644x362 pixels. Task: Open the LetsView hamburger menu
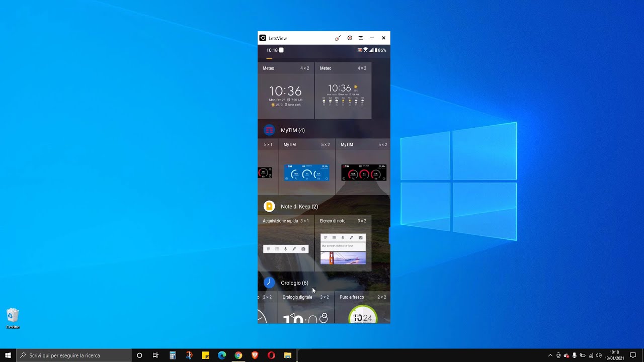point(361,38)
